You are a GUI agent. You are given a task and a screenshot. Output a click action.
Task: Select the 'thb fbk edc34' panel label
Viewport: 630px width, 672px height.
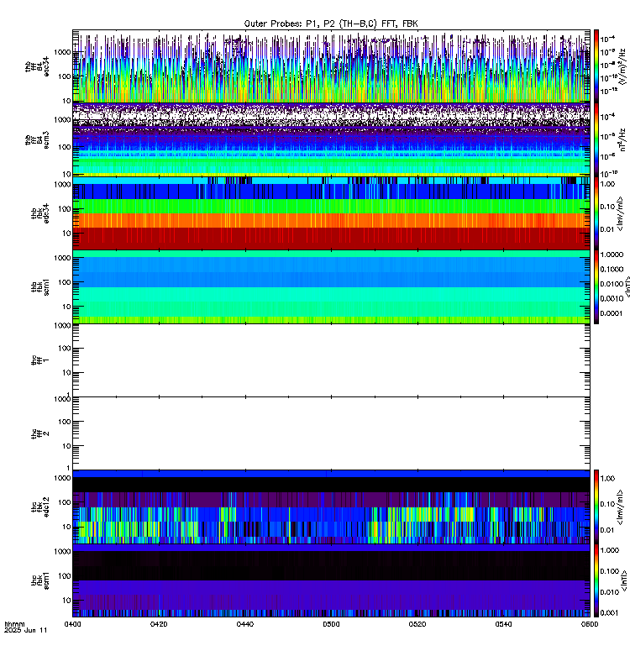(x=40, y=213)
